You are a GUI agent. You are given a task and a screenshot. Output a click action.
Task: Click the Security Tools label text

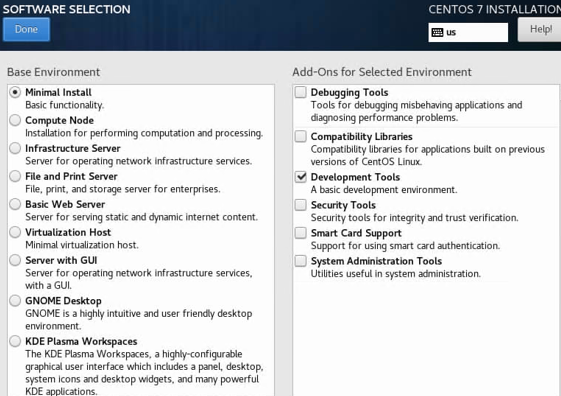[x=343, y=205]
